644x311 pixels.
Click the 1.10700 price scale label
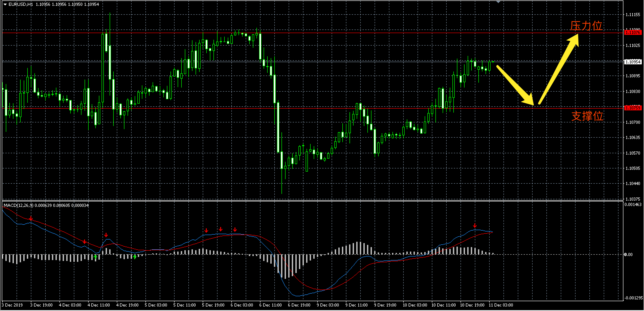(633, 122)
